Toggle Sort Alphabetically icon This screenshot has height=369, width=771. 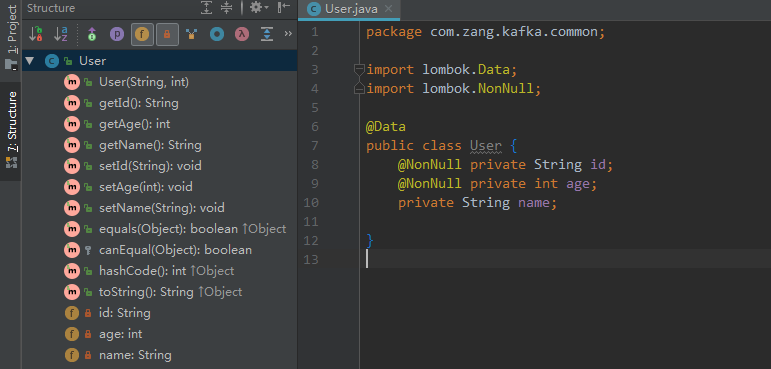tap(61, 34)
